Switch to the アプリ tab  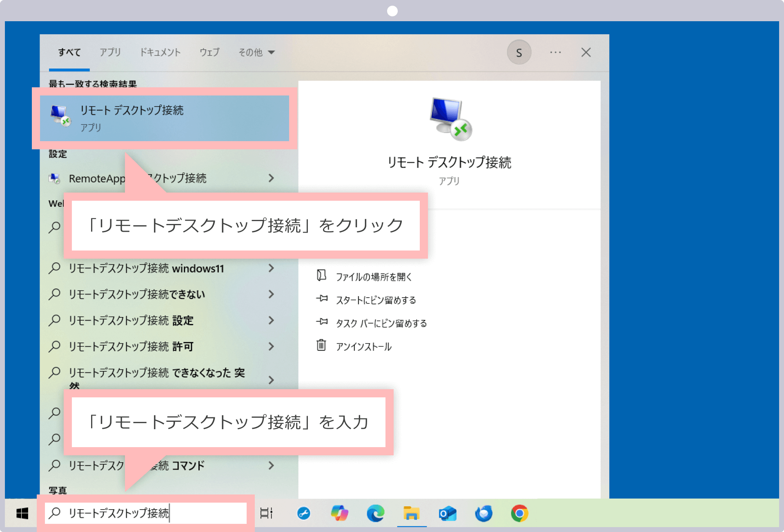click(110, 52)
